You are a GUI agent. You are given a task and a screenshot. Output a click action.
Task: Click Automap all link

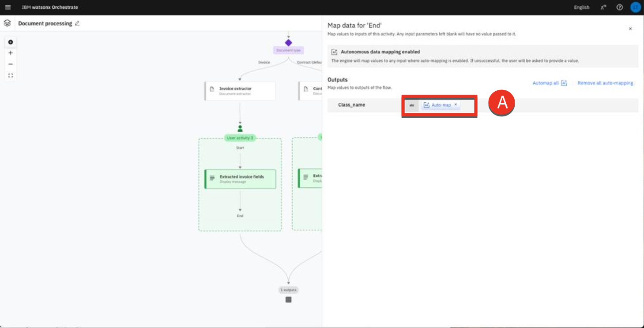(549, 83)
